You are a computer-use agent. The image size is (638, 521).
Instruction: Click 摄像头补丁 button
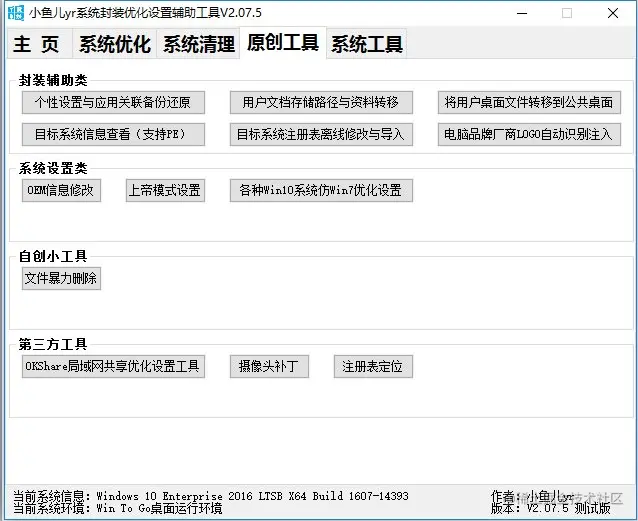(x=269, y=366)
